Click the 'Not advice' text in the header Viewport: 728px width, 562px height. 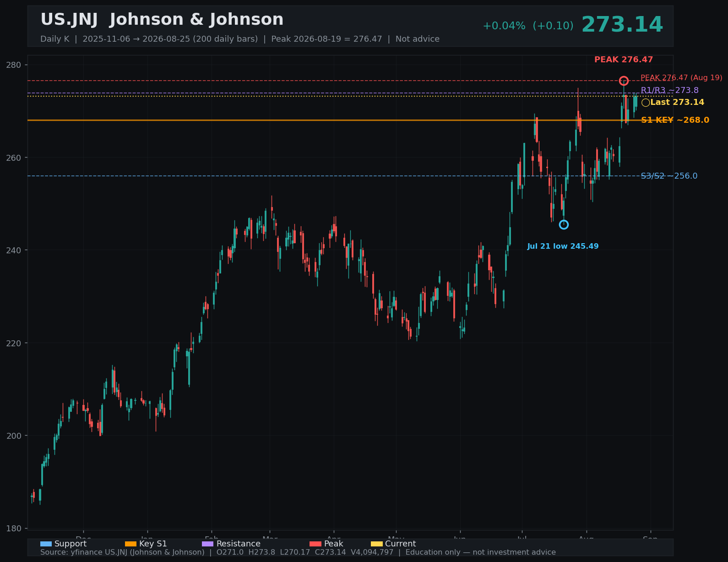click(418, 39)
